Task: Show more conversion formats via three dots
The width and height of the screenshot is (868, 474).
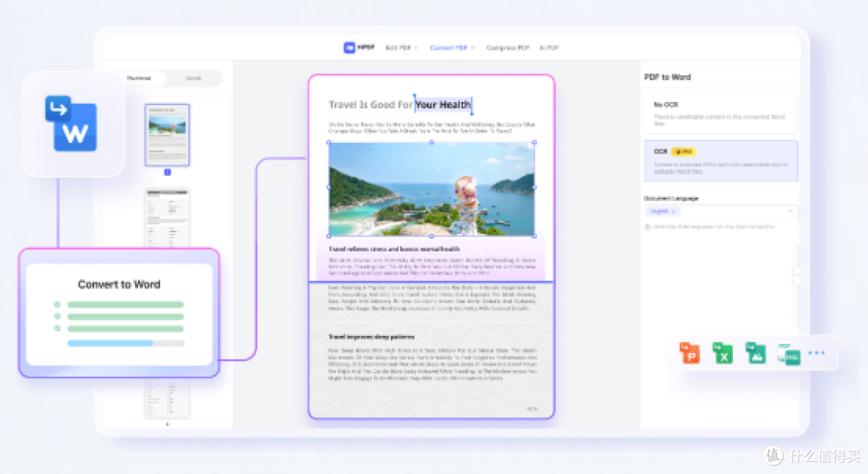Action: click(x=817, y=353)
